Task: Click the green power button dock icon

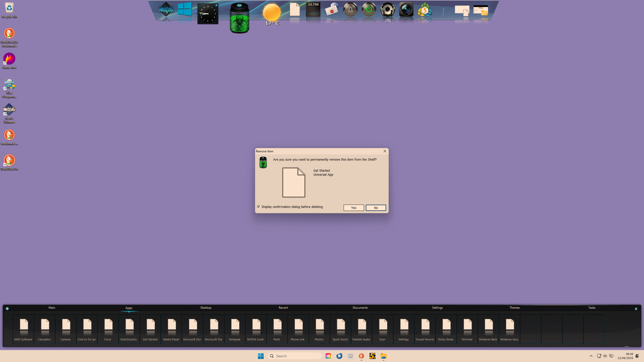Action: coord(369,10)
